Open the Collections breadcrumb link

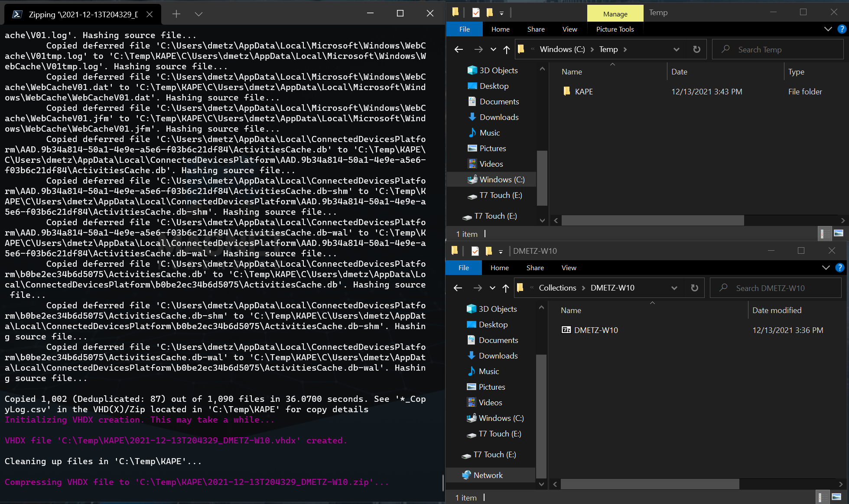pyautogui.click(x=557, y=288)
